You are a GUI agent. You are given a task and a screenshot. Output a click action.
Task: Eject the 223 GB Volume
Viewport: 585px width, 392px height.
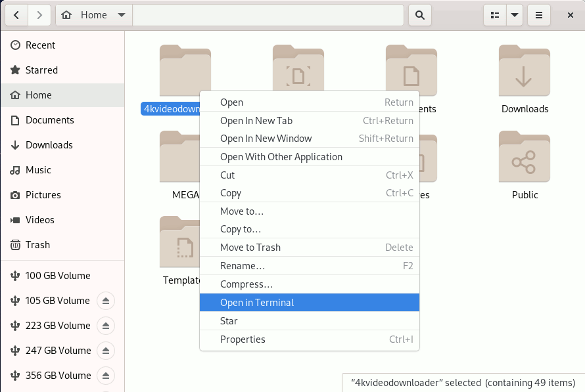point(106,326)
